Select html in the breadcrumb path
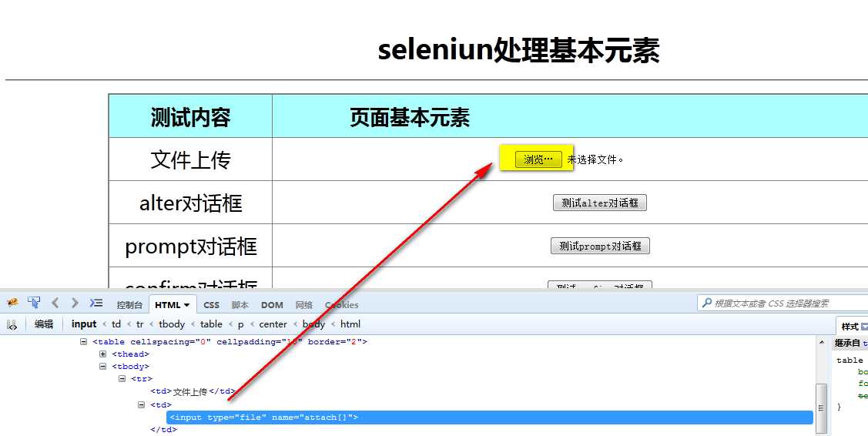This screenshot has width=868, height=436. pos(350,324)
